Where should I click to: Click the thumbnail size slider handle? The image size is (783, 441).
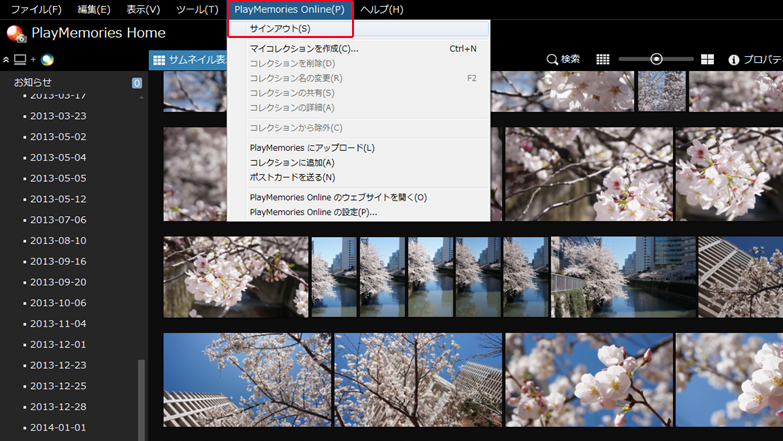(657, 60)
